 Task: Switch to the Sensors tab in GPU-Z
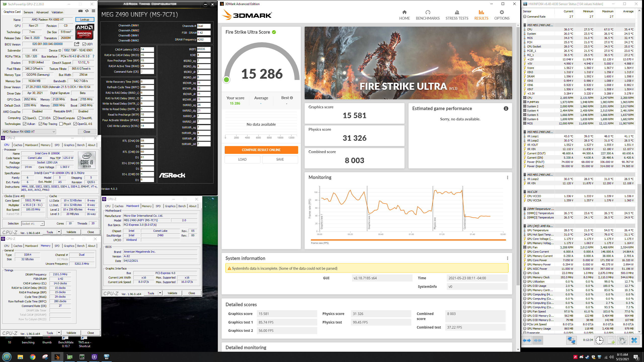point(28,12)
